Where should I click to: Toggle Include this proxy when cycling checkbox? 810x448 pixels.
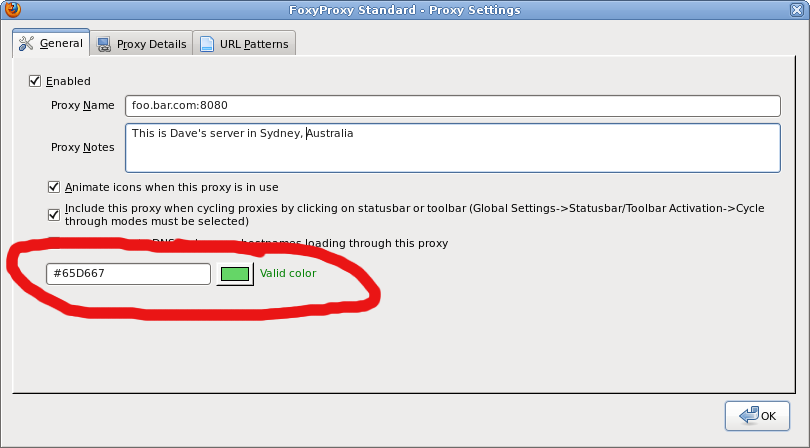pos(54,214)
